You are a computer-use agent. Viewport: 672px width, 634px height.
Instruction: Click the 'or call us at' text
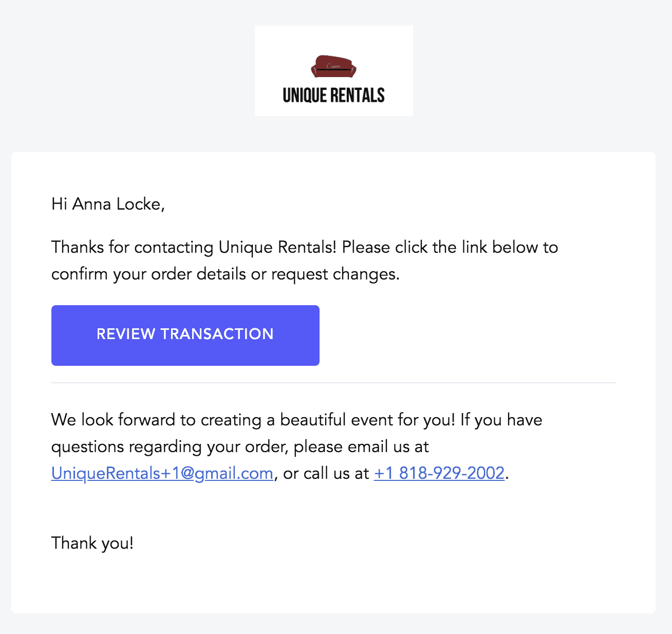pyautogui.click(x=326, y=473)
